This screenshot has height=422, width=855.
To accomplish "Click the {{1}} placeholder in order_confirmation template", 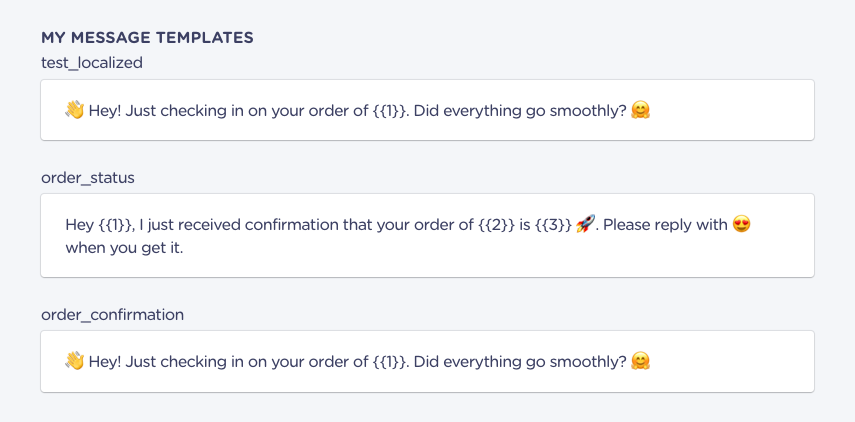I will (x=390, y=361).
